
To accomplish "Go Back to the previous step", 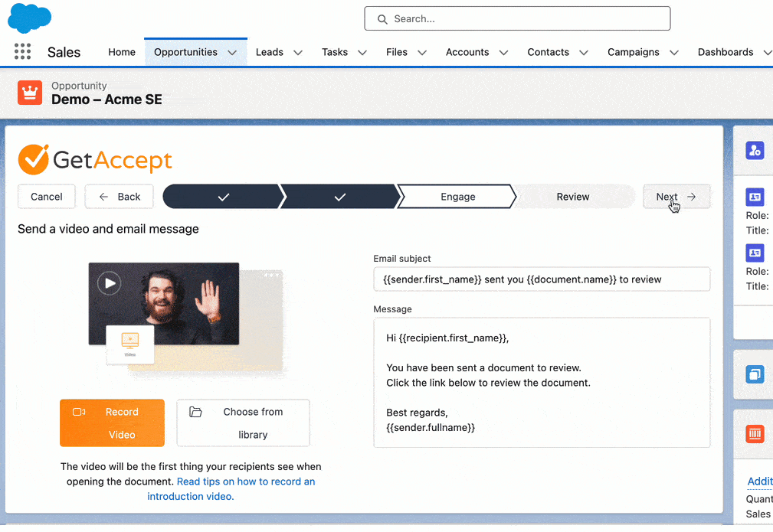I will [x=119, y=197].
